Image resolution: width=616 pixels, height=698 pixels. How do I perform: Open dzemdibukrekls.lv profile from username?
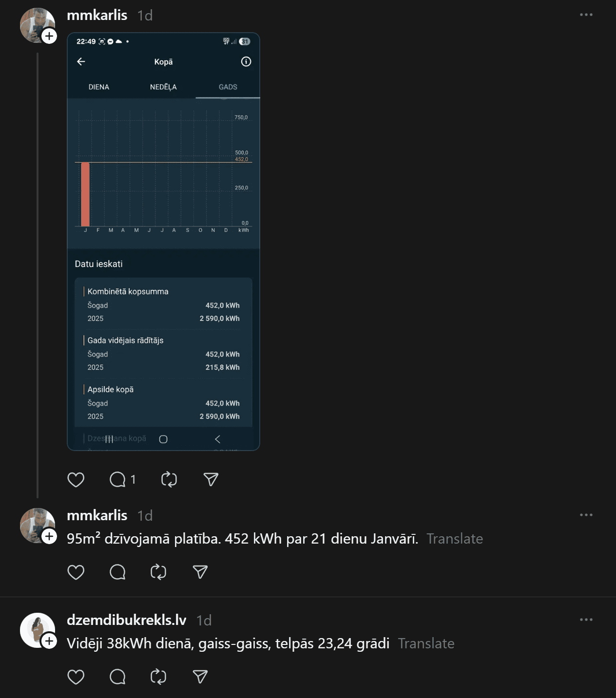coord(127,620)
